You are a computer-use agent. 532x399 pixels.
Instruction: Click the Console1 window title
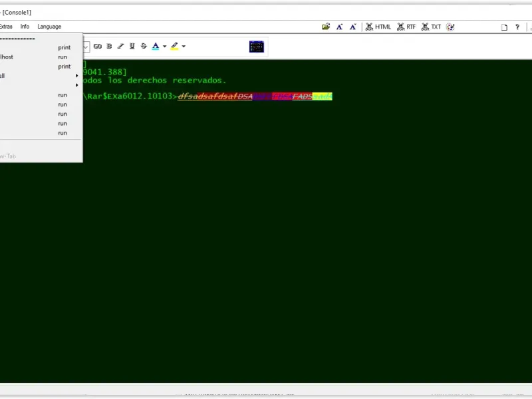point(16,13)
